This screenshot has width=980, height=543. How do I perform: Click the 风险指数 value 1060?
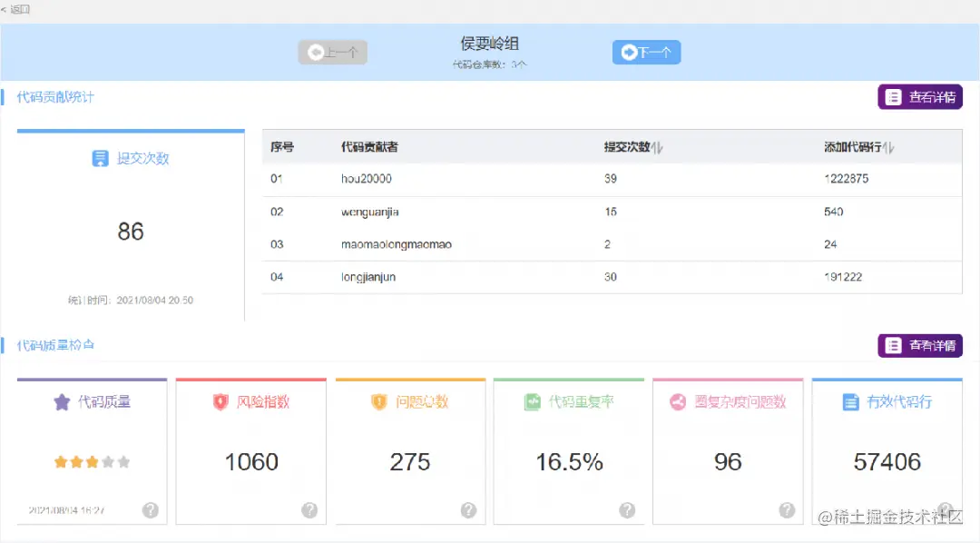pos(251,462)
